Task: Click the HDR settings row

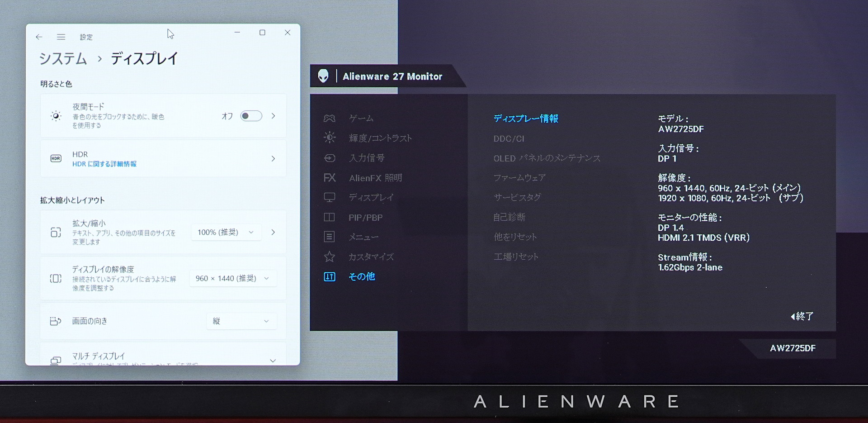Action: (x=163, y=158)
